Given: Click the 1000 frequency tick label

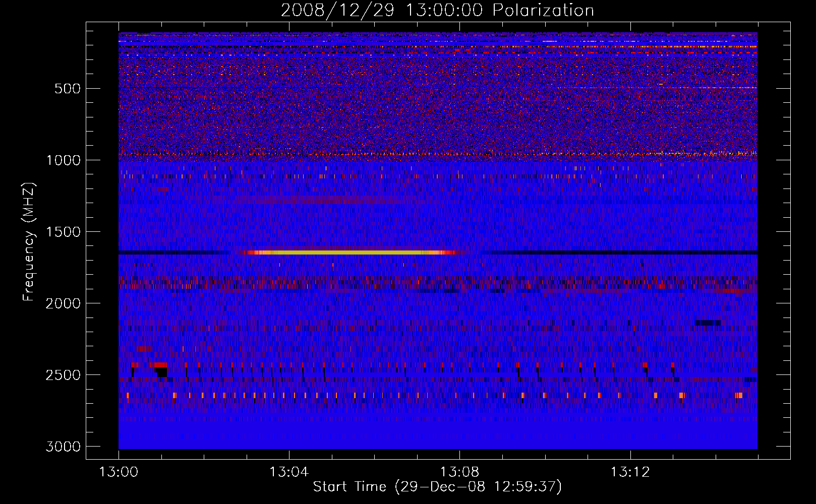Looking at the screenshot, I should tap(63, 160).
